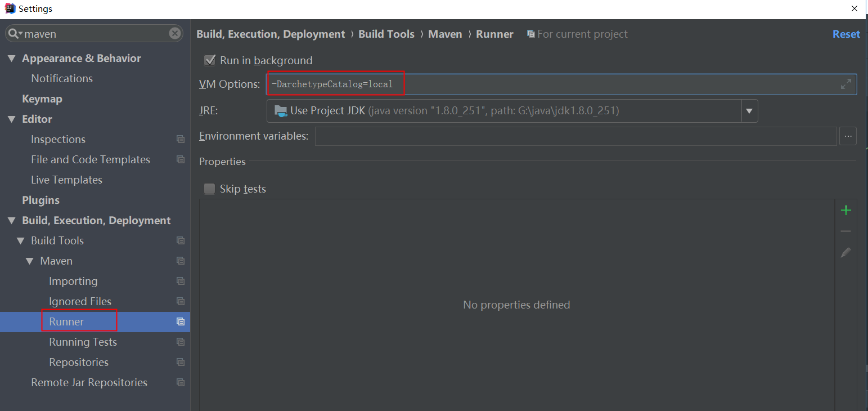
Task: Click project-level icon next to Ignored Files
Action: coord(181,301)
